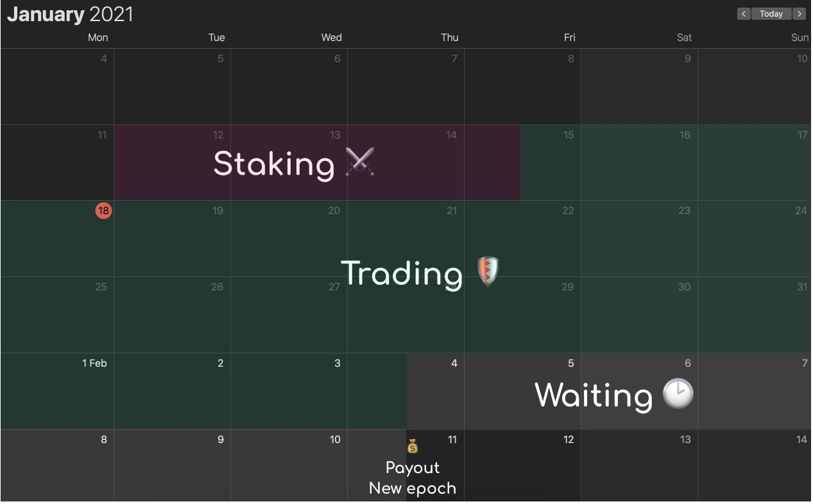Viewport: 813px width, 504px height.
Task: Select the Sun column header
Action: pyautogui.click(x=800, y=37)
